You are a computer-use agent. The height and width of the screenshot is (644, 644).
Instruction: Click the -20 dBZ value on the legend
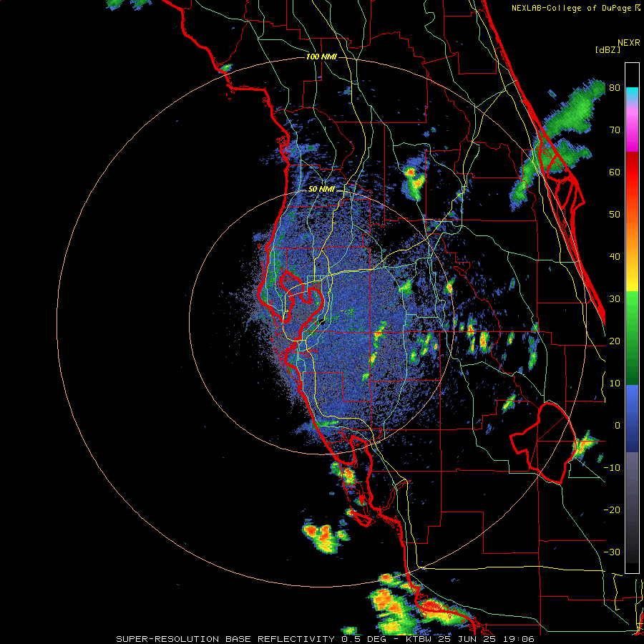[612, 510]
